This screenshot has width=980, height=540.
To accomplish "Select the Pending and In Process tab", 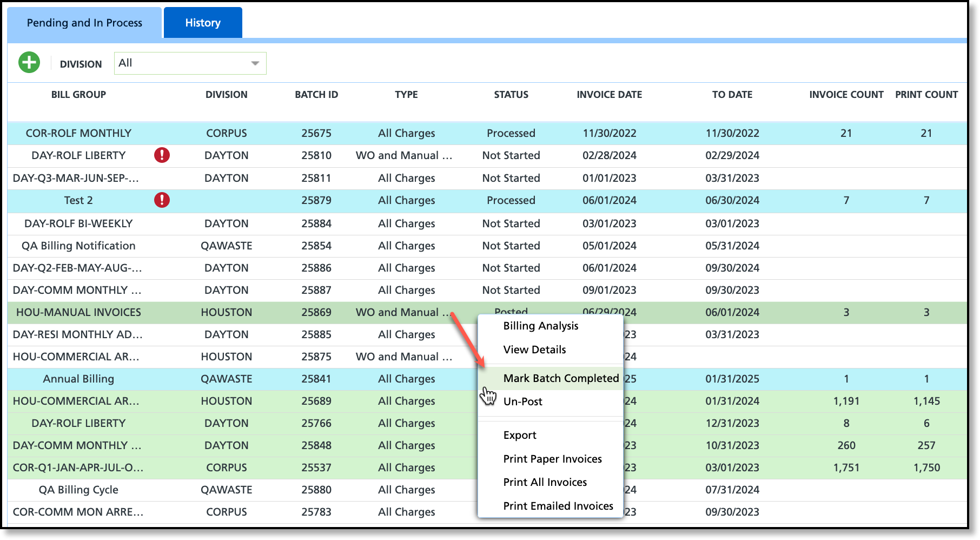I will (84, 23).
